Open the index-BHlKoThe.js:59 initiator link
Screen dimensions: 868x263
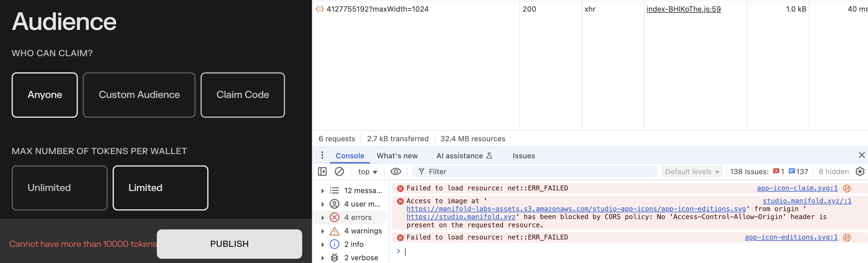click(683, 9)
